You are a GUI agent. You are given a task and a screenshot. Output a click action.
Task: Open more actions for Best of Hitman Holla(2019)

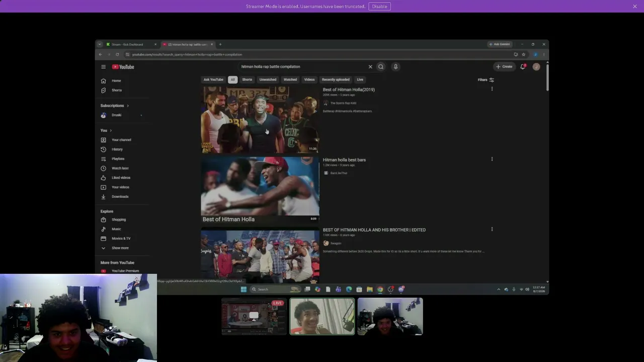(x=492, y=89)
